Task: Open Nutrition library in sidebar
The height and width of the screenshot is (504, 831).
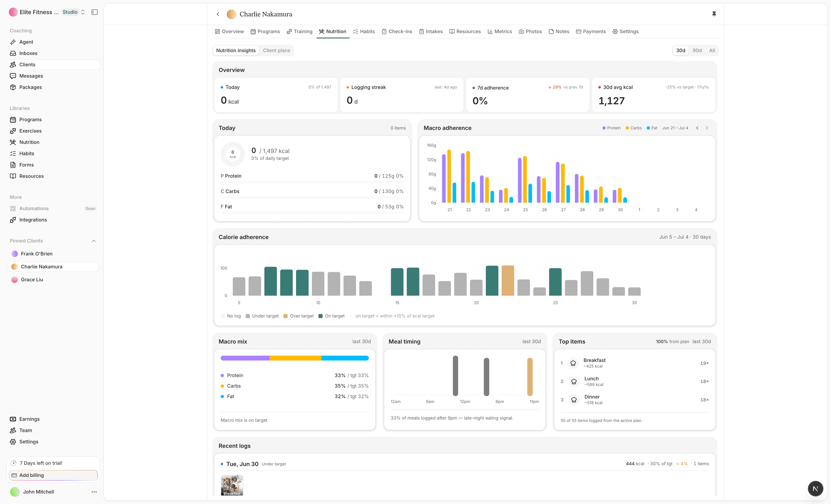Action: 53,142
